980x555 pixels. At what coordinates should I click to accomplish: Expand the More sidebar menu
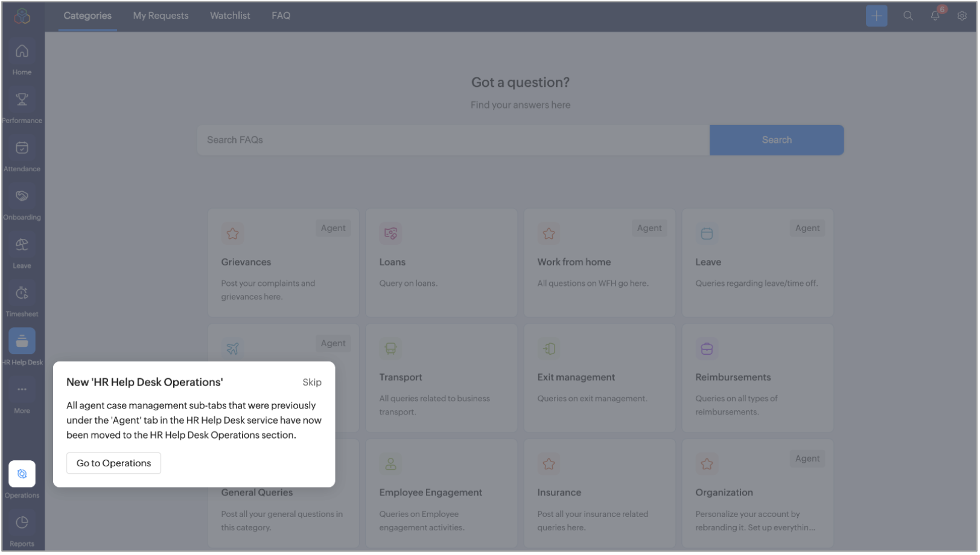click(x=22, y=390)
